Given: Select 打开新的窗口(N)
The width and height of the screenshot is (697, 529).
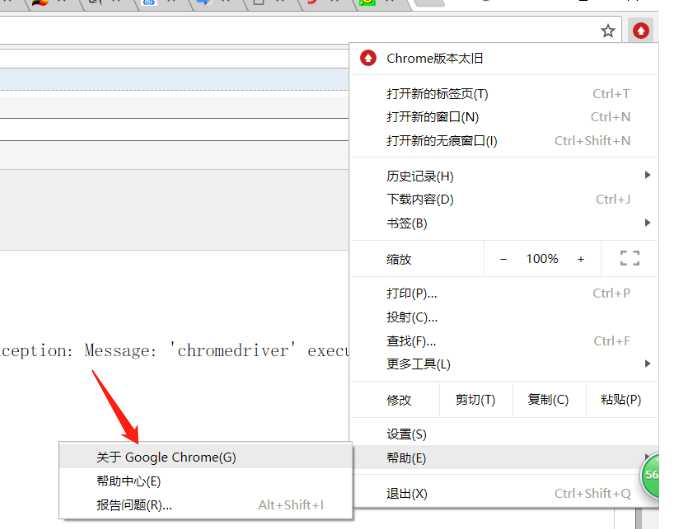Looking at the screenshot, I should 504,117.
